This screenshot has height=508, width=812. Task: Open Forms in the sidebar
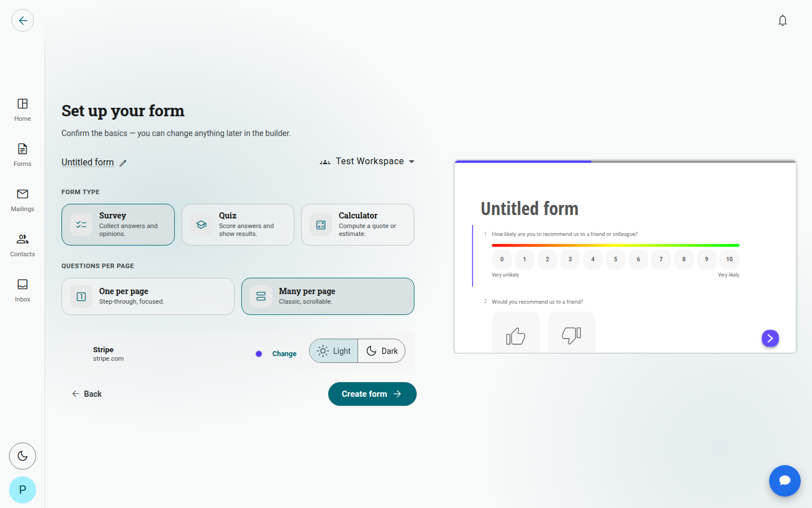coord(23,155)
